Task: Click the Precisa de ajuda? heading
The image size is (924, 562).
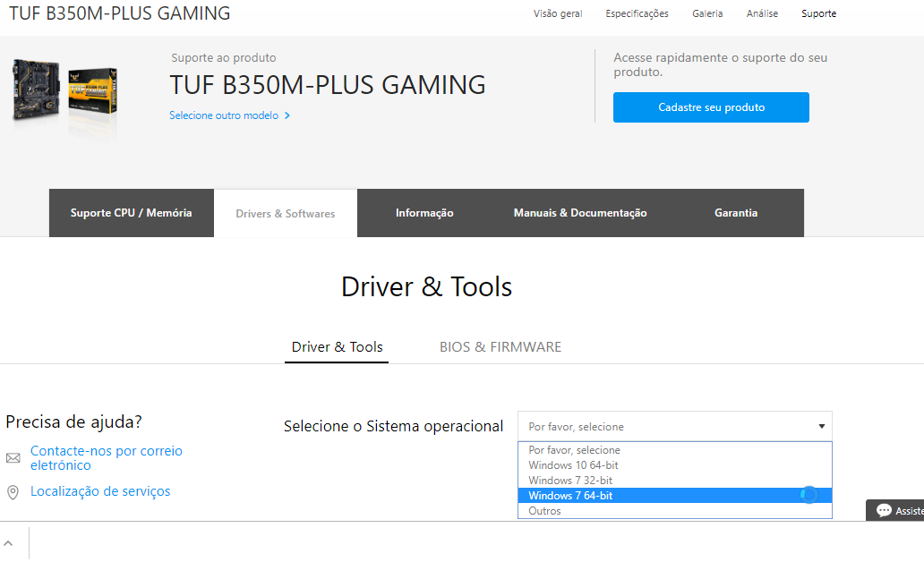Action: (73, 421)
